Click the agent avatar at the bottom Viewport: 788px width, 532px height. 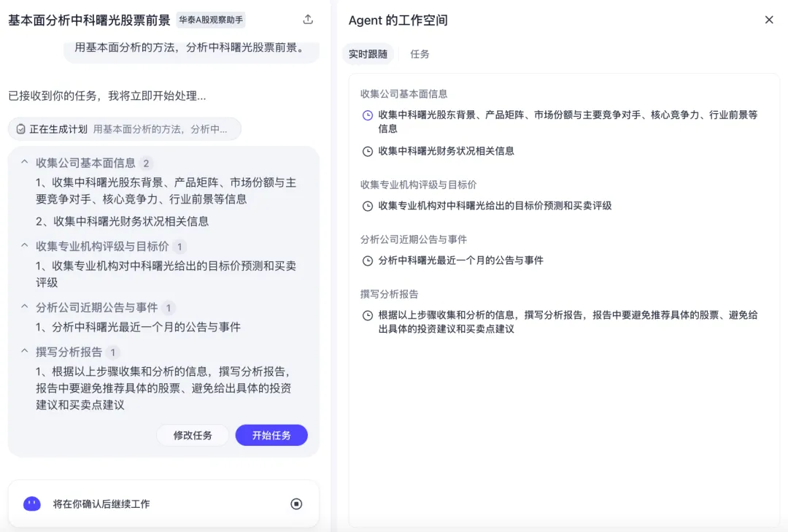[31, 504]
